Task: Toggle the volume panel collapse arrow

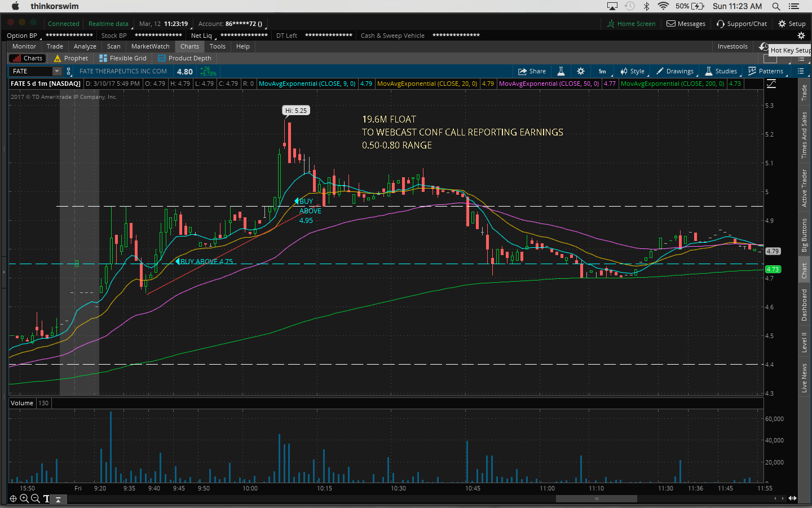Action: [x=58, y=500]
